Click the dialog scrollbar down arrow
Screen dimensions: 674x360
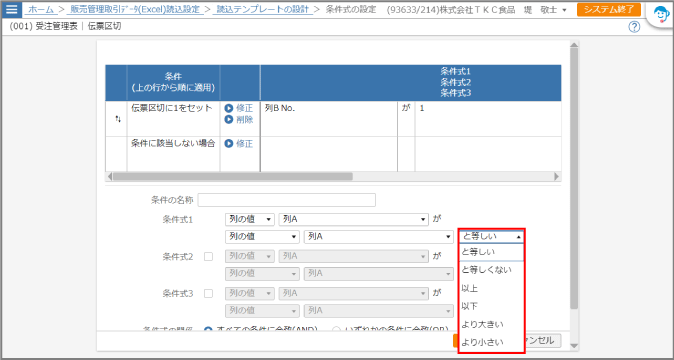[x=574, y=345]
